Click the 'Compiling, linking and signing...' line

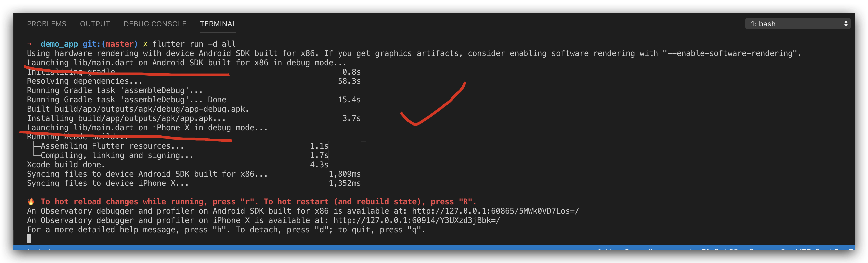(x=117, y=155)
